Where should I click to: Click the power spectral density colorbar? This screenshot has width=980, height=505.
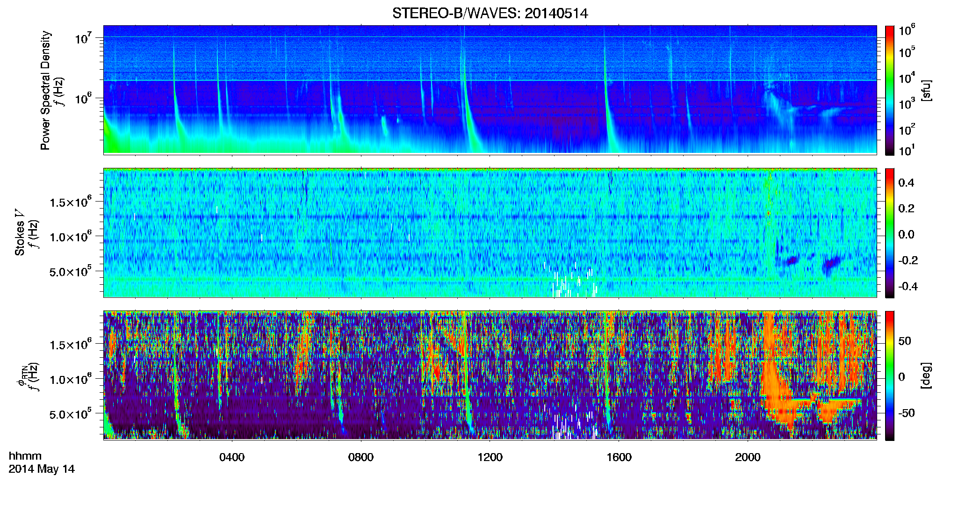pyautogui.click(x=889, y=90)
